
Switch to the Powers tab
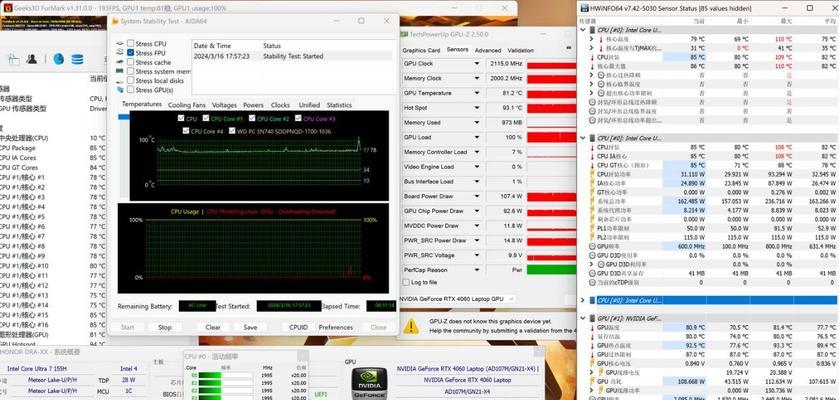pyautogui.click(x=253, y=105)
